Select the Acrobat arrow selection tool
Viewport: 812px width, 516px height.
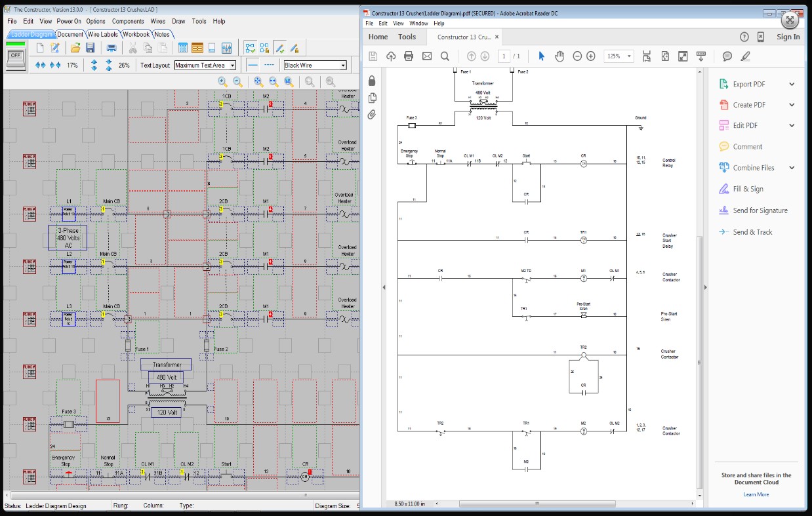[542, 56]
